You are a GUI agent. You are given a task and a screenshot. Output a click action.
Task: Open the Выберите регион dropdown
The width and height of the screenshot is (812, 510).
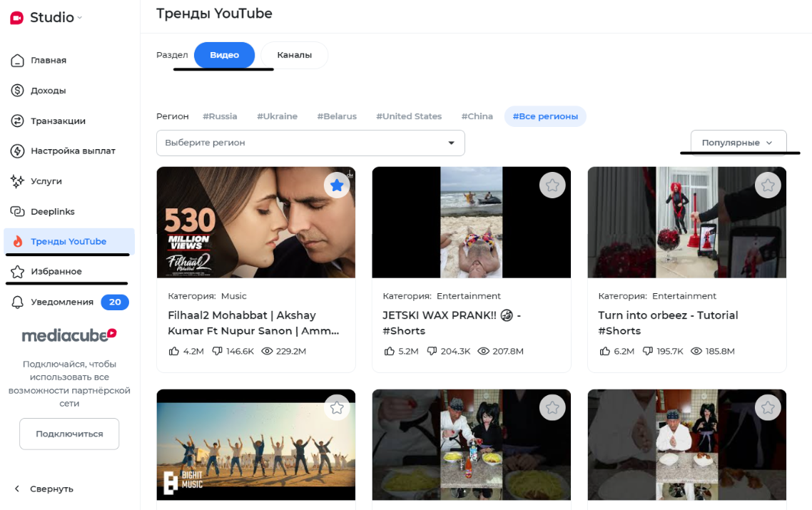pyautogui.click(x=310, y=143)
